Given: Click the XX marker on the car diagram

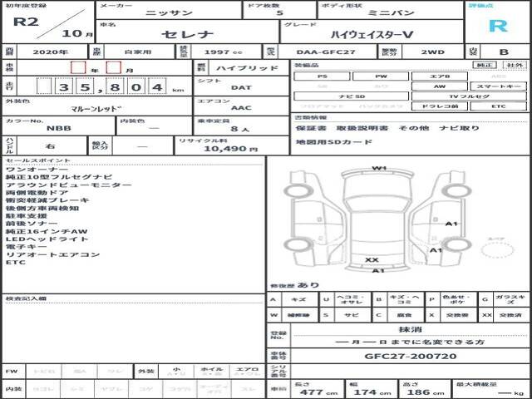Looking at the screenshot, I should (372, 260).
